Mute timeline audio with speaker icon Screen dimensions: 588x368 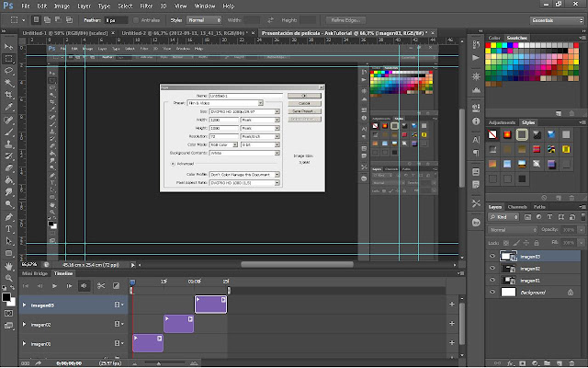click(x=82, y=286)
